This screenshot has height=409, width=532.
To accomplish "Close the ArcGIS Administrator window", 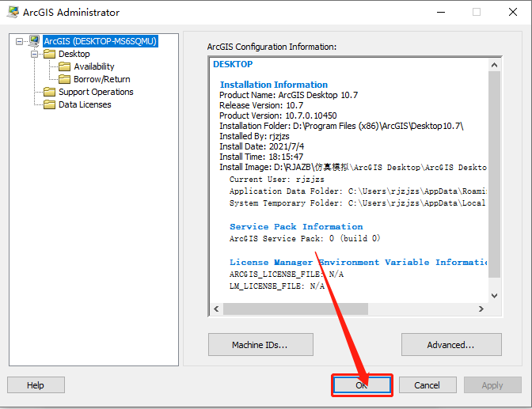I will (513, 12).
